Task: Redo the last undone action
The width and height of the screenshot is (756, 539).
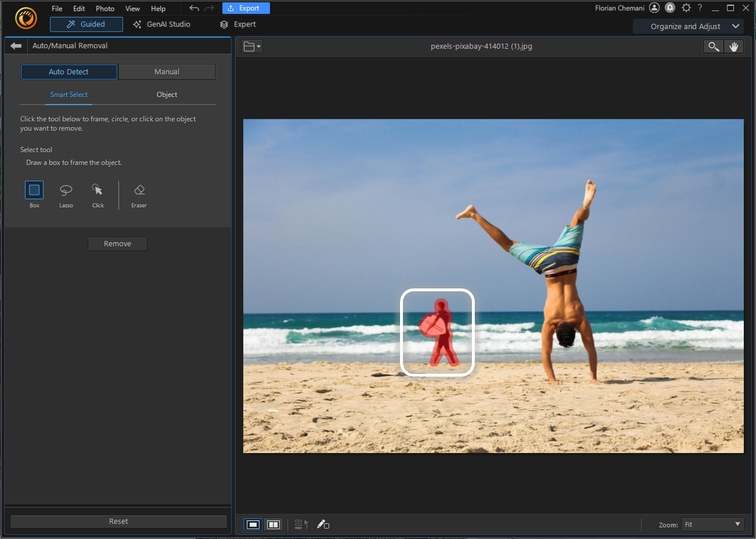Action: (x=209, y=8)
